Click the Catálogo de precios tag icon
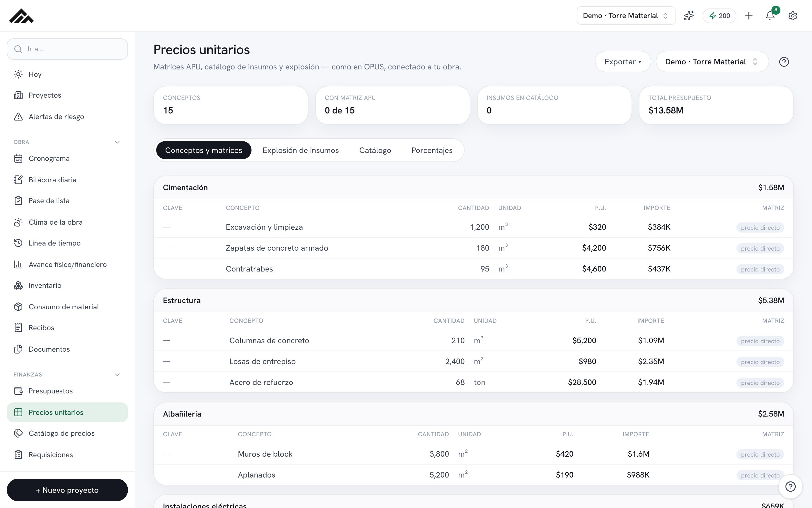812x508 pixels. (18, 433)
